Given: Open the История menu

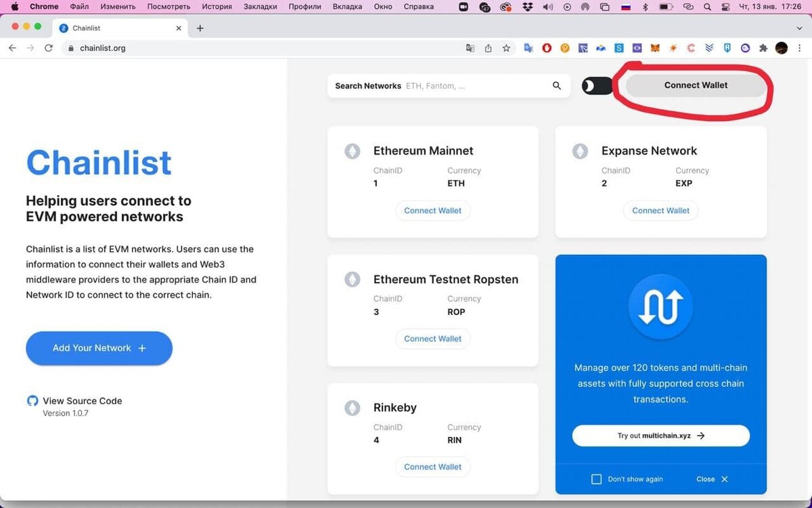Looking at the screenshot, I should tap(217, 7).
